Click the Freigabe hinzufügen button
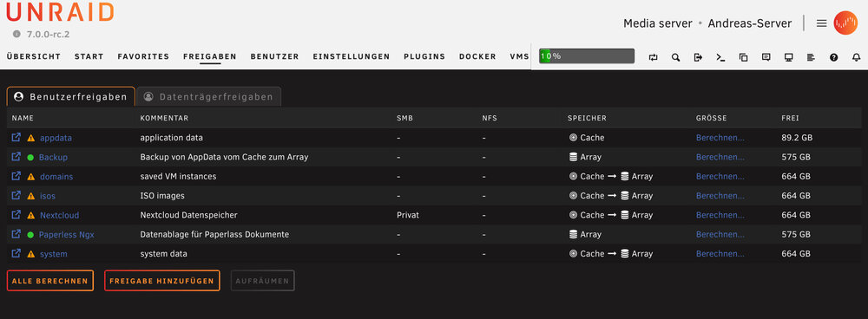Screen dimensions: 868x319 click(161, 281)
